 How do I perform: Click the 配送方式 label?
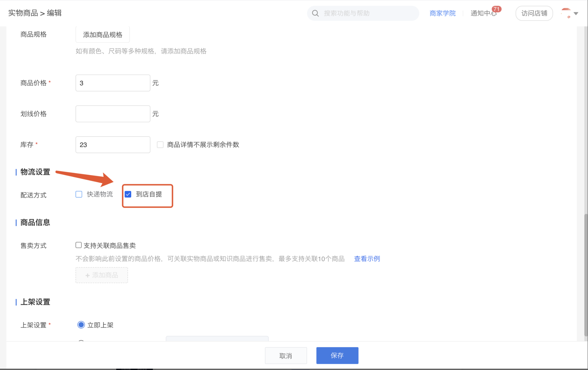(33, 195)
